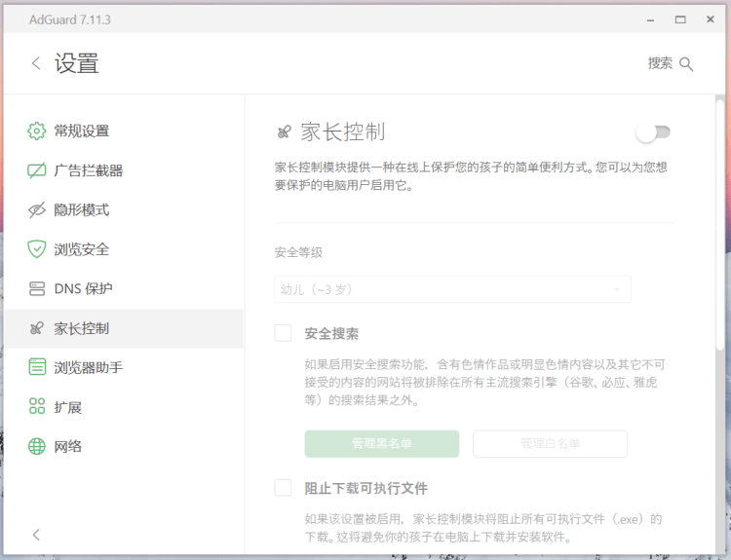Click the shield icon for 浏览安全
This screenshot has height=560, width=731.
click(37, 249)
